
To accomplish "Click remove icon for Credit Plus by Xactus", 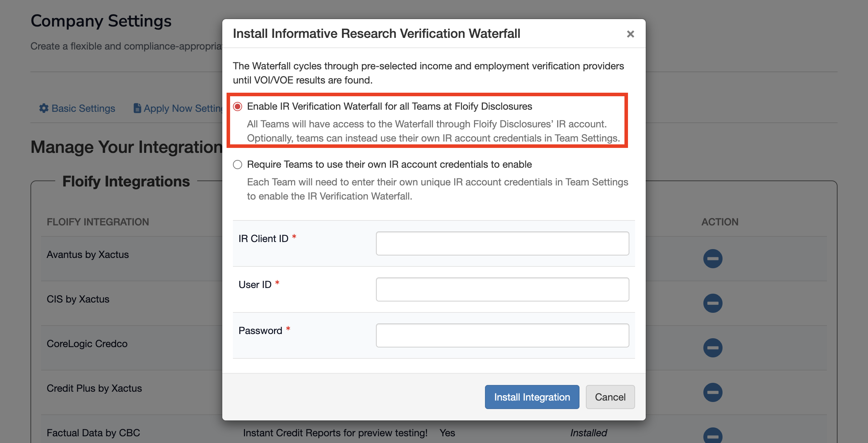I will pyautogui.click(x=713, y=392).
